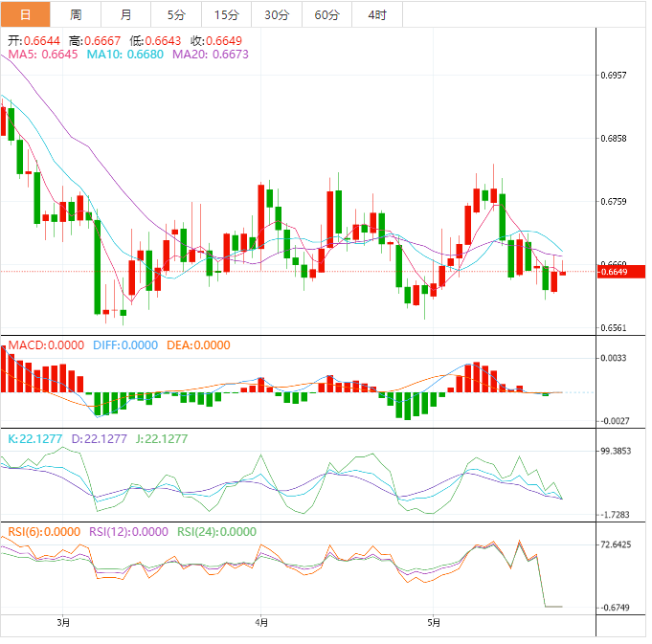Select the 周 weekly chart tab
Image resolution: width=652 pixels, height=644 pixels.
click(76, 14)
